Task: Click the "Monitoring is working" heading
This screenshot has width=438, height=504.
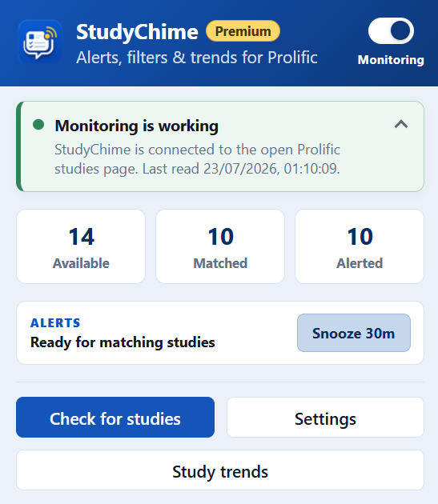Action: [x=136, y=126]
